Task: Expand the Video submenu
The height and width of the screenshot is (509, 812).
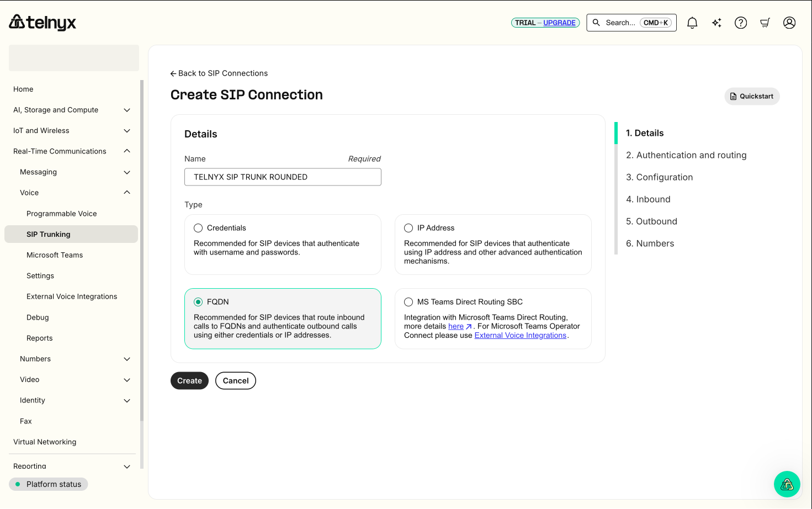Action: (x=127, y=380)
